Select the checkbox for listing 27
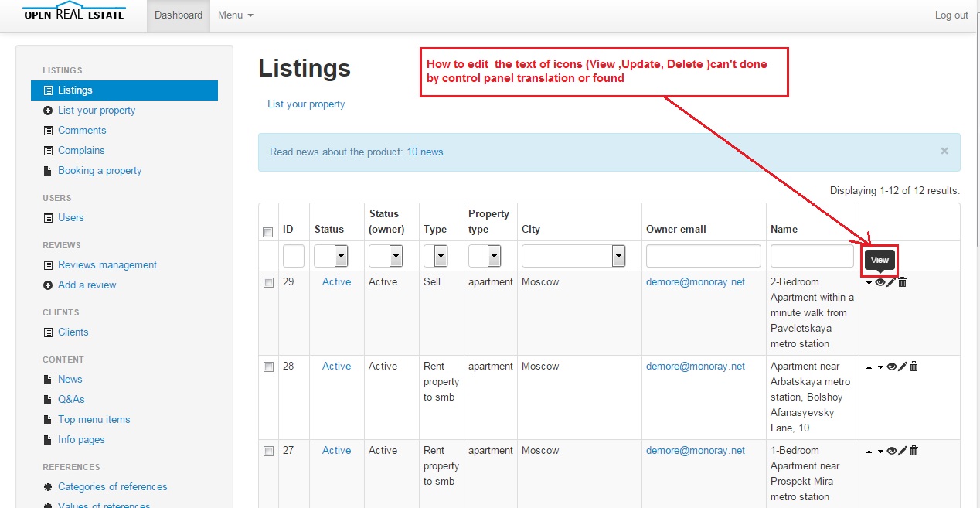 pyautogui.click(x=268, y=452)
